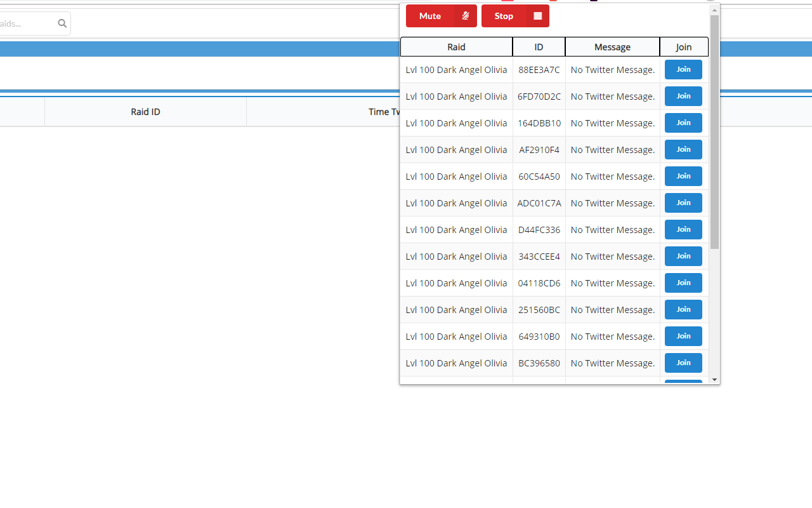
Task: Click Twitter message of row 88EE3A7C
Action: pyautogui.click(x=613, y=70)
